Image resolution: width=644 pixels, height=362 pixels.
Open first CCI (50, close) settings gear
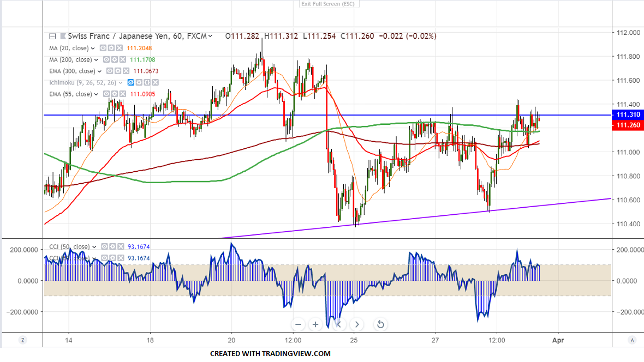112,246
